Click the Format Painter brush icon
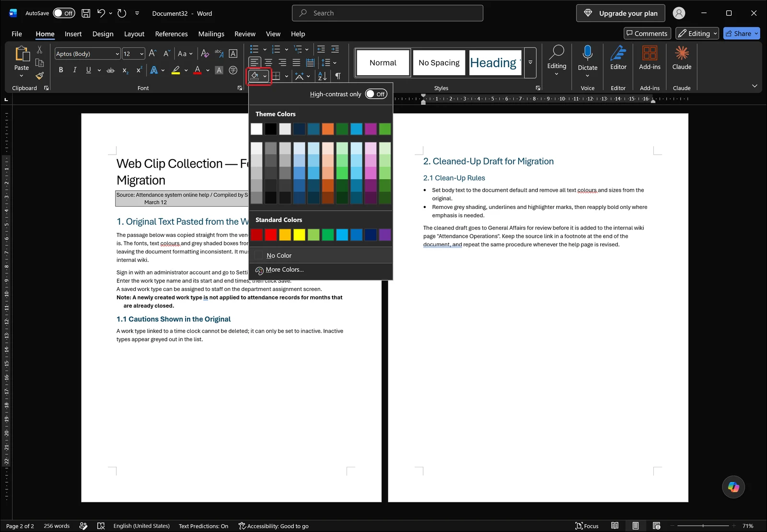 coord(40,75)
